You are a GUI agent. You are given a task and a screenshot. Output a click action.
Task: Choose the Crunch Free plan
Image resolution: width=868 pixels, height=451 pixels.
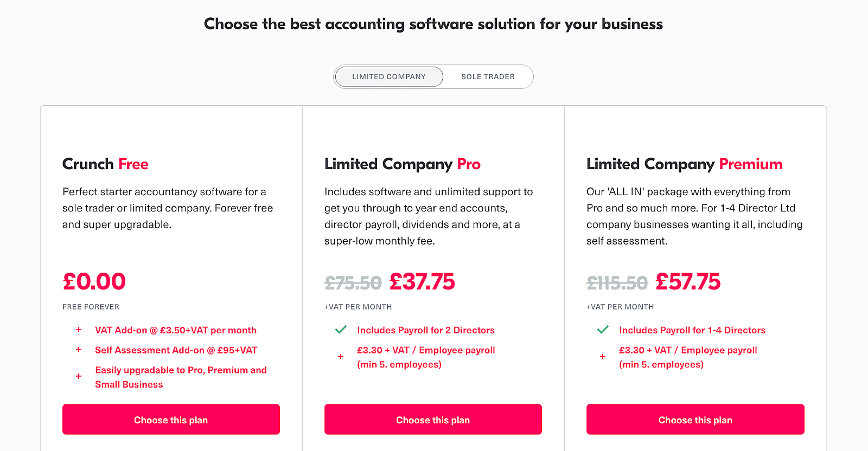click(171, 420)
